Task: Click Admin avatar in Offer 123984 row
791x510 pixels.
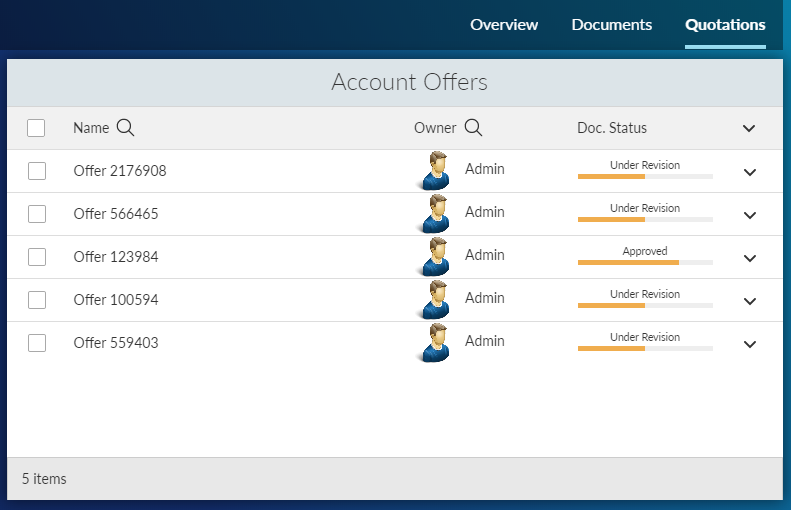Action: point(434,257)
